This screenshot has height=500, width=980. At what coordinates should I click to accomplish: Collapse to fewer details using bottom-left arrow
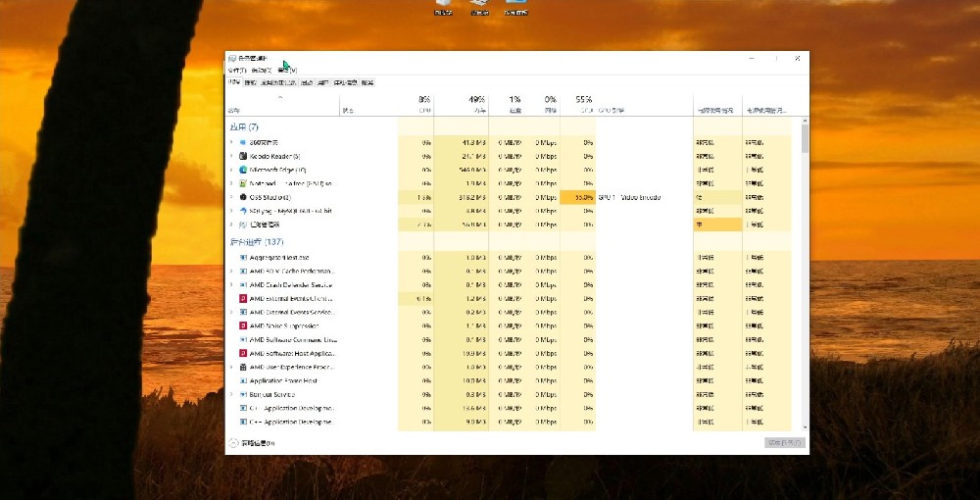233,443
